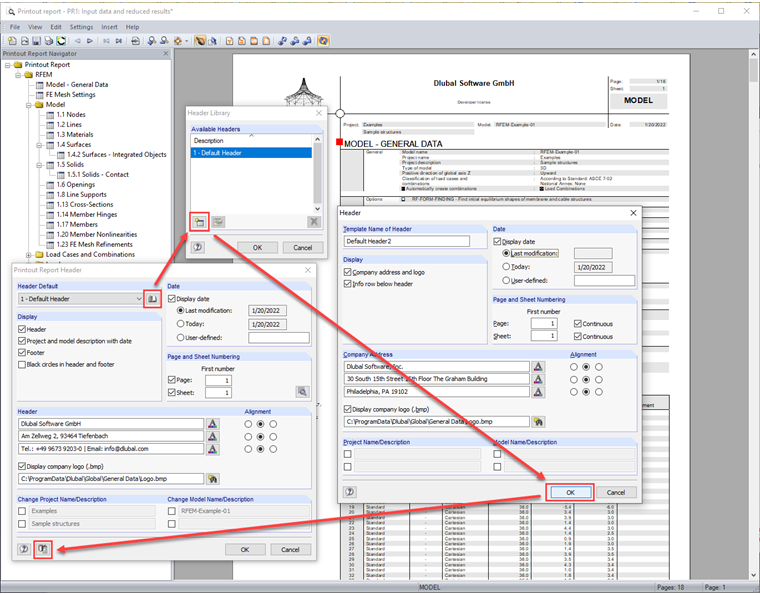Click the print toolbar icon
760x595 pixels.
tap(48, 41)
